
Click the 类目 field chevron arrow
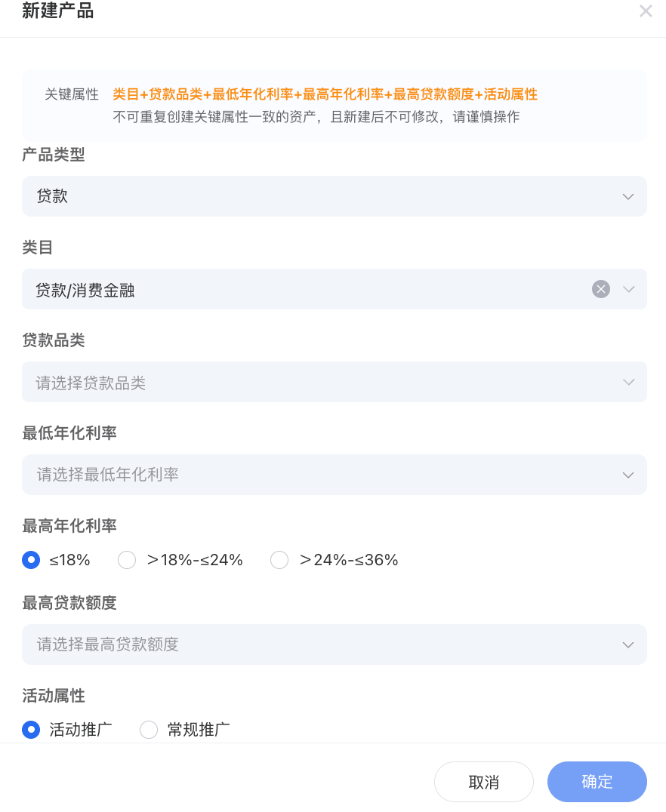(628, 289)
